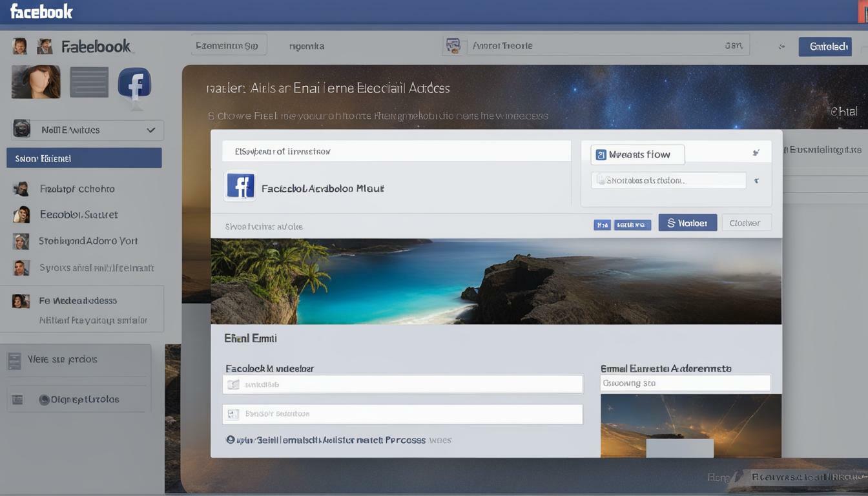Image resolution: width=868 pixels, height=496 pixels.
Task: Click document icon beside Vlere sue jerdos
Action: point(14,361)
